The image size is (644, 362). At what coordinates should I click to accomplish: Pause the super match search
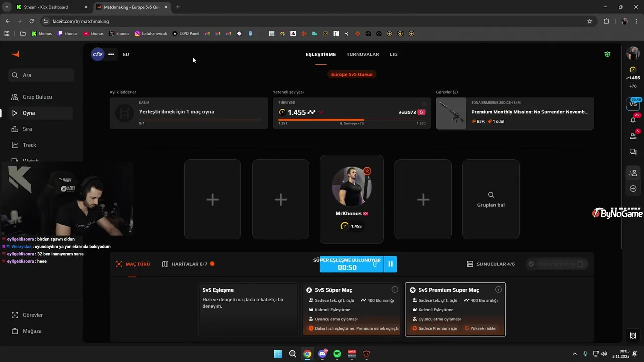pos(390,264)
